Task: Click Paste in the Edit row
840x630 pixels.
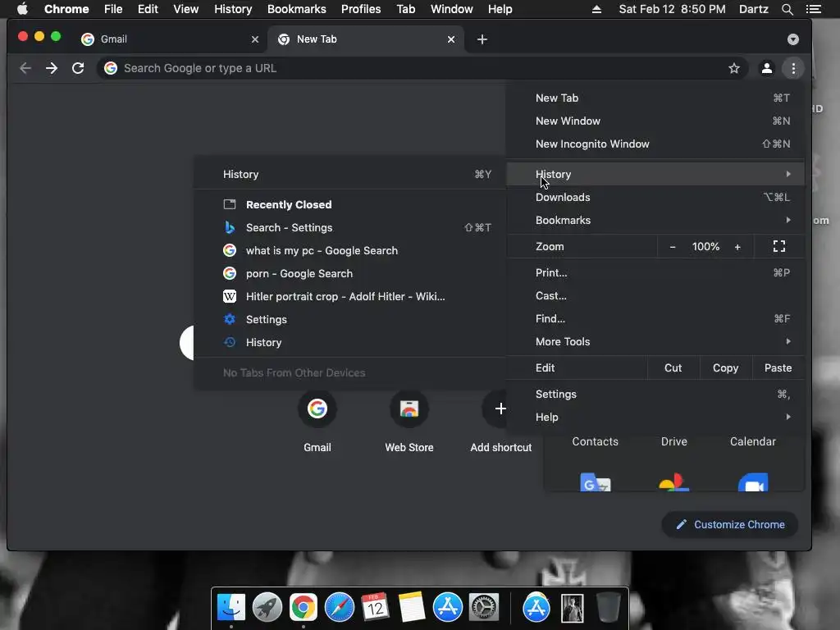Action: click(x=778, y=368)
